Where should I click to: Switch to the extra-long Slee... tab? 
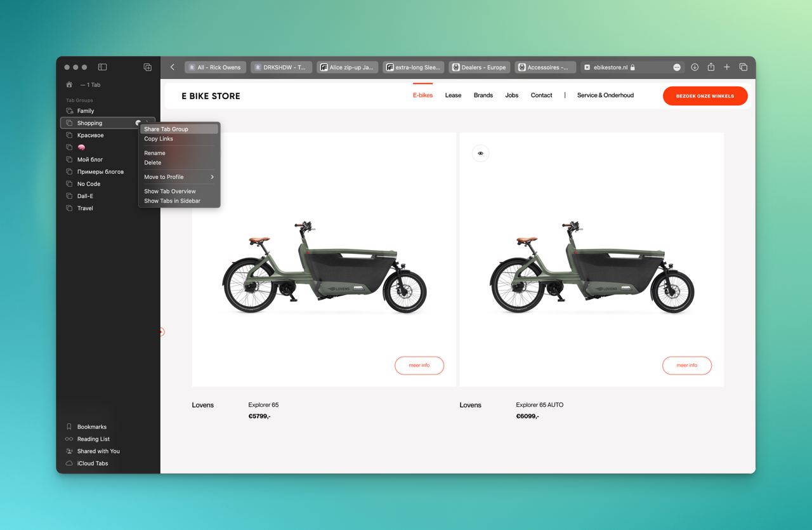[413, 67]
